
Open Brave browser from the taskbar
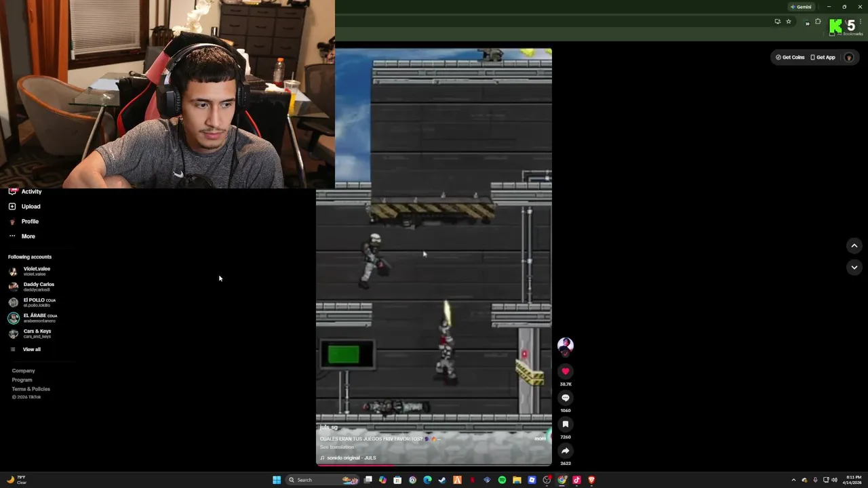pyautogui.click(x=591, y=480)
